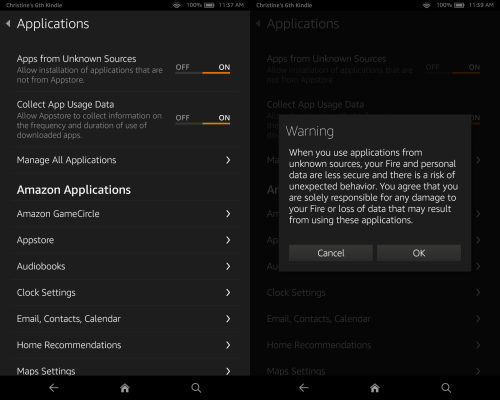Tap the home icon in left screen's bottom bar
Image resolution: width=500 pixels, height=400 pixels.
click(125, 388)
